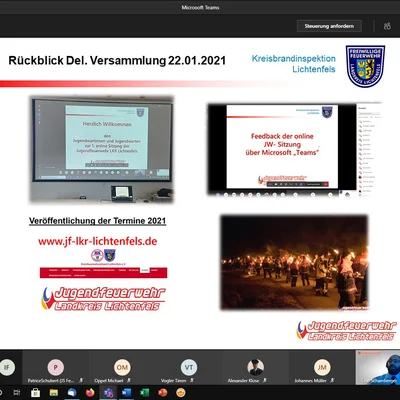
Task: Click the IF participant avatar
Action: 7,367
